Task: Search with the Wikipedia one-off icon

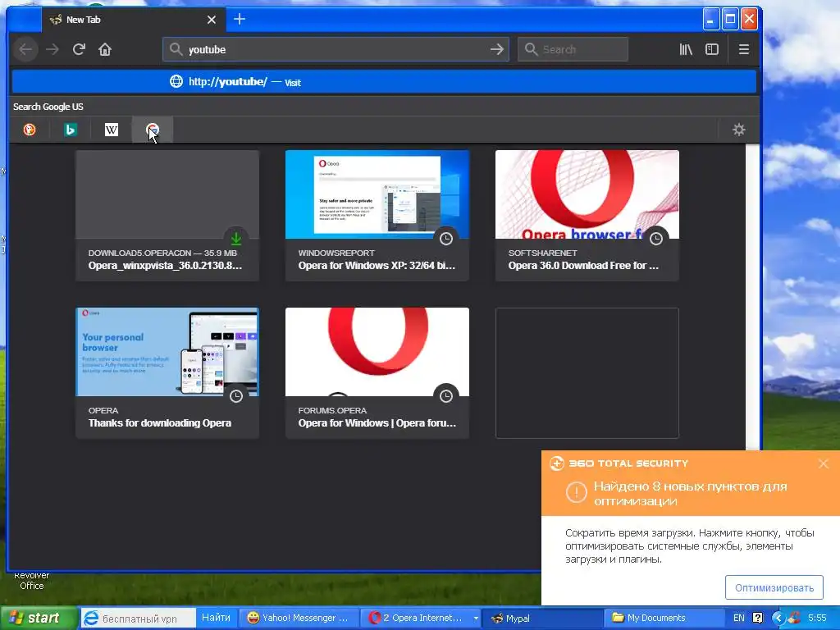Action: 112,130
